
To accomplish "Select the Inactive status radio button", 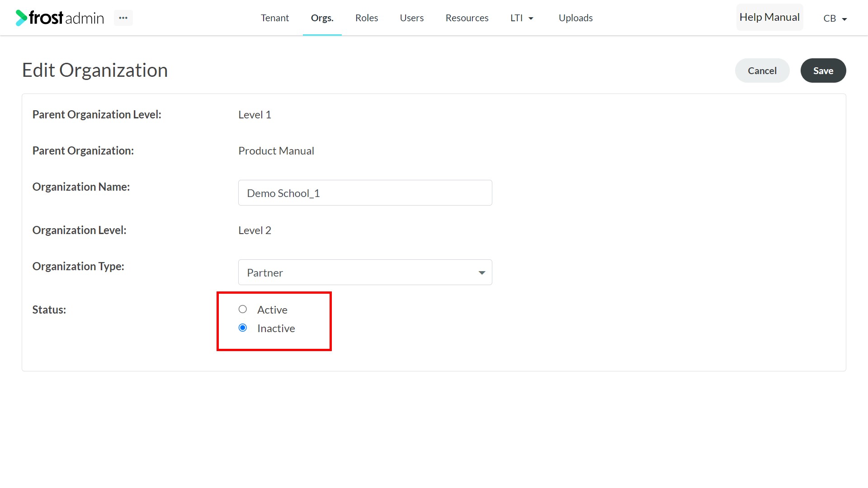I will coord(243,328).
